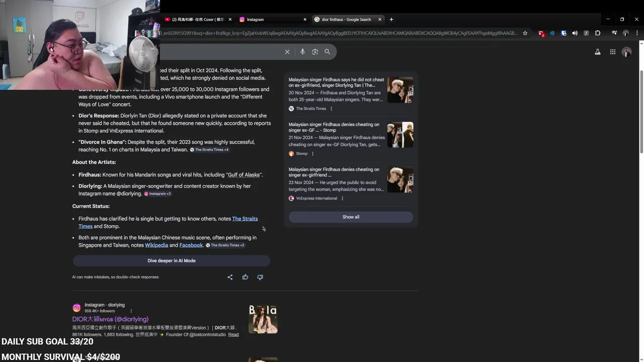Click the browser address bar URL

tap(338, 33)
